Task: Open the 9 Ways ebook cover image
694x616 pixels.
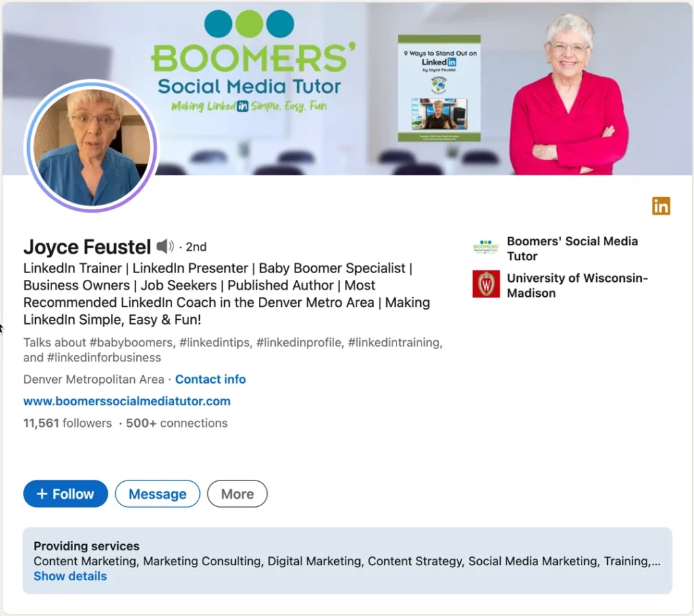Action: (x=439, y=89)
